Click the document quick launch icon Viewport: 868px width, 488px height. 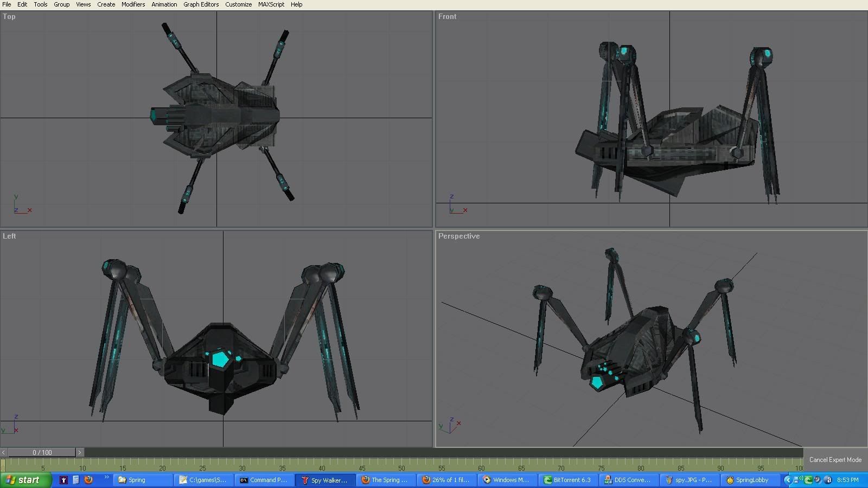click(x=76, y=480)
